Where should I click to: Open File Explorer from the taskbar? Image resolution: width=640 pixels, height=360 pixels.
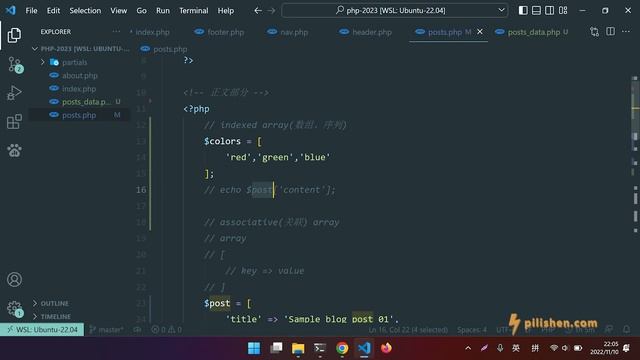click(x=298, y=348)
